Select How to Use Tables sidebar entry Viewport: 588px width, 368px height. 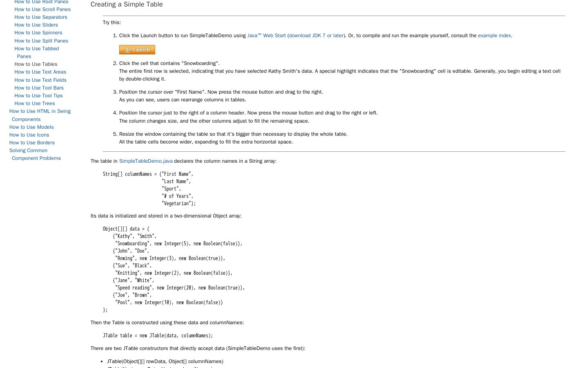pyautogui.click(x=36, y=64)
